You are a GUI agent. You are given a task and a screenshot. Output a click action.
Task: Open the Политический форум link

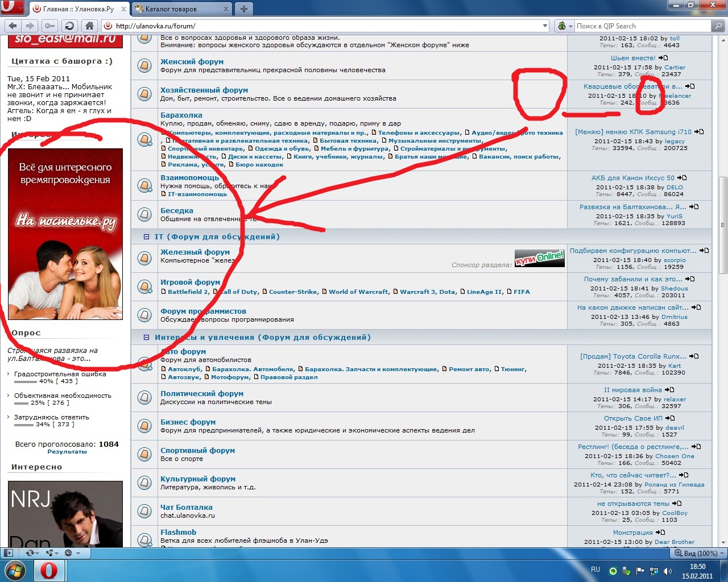pos(201,393)
